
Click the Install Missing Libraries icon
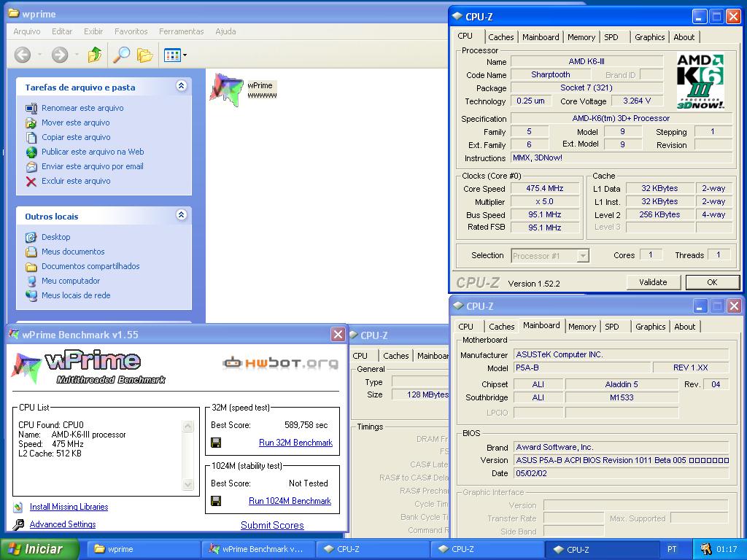pyautogui.click(x=18, y=507)
